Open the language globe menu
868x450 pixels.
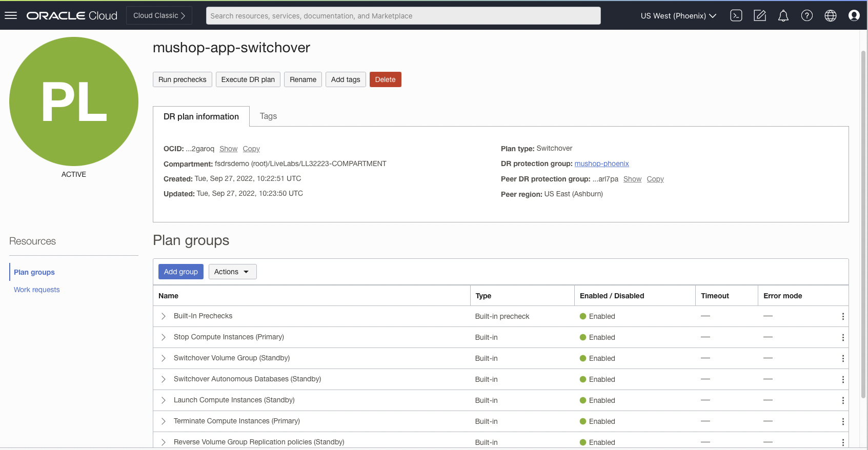click(x=830, y=16)
